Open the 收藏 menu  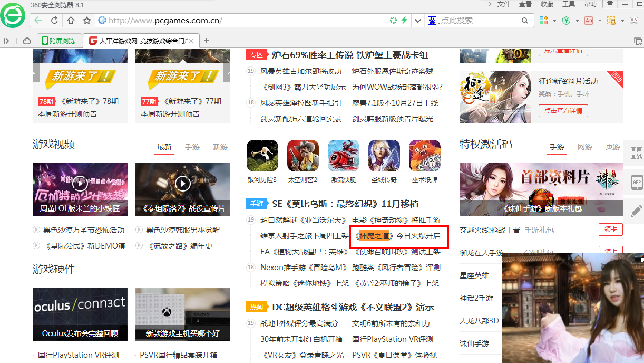click(x=547, y=4)
